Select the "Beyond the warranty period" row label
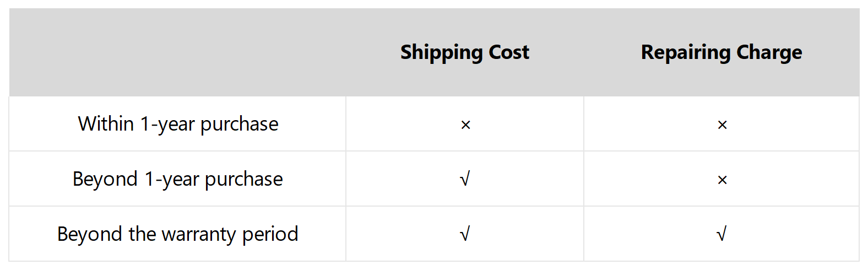Screen dimensions: 868x270 tap(177, 234)
